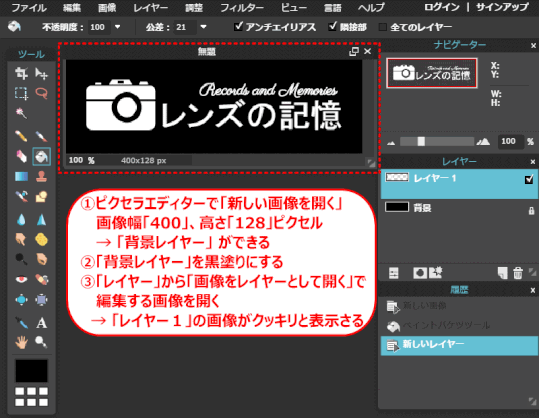Open the フィルター menu
The height and width of the screenshot is (418, 539).
(242, 8)
